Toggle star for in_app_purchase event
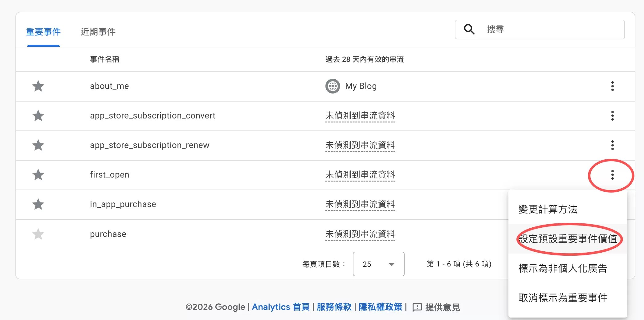Screen dimensions: 644x320 tap(38, 204)
